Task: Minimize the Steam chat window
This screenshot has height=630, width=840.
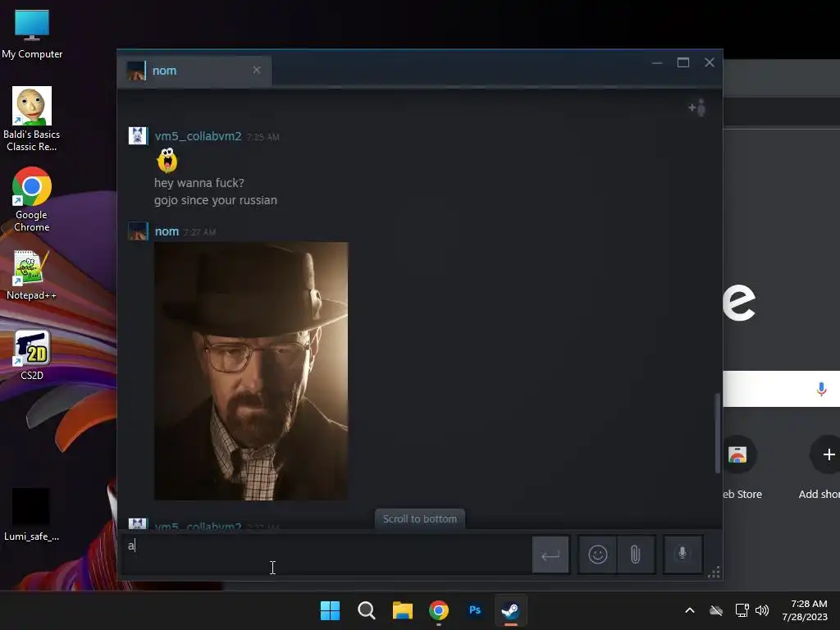Action: 657,62
